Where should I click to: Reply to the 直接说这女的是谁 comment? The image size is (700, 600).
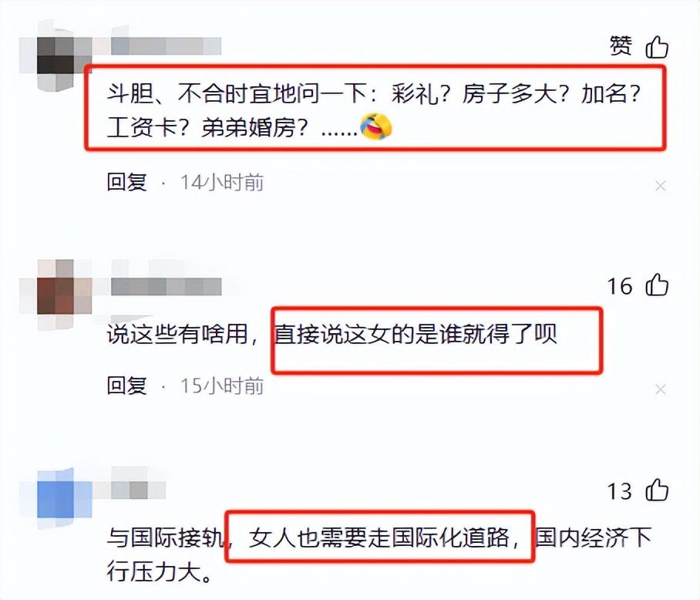pyautogui.click(x=126, y=386)
